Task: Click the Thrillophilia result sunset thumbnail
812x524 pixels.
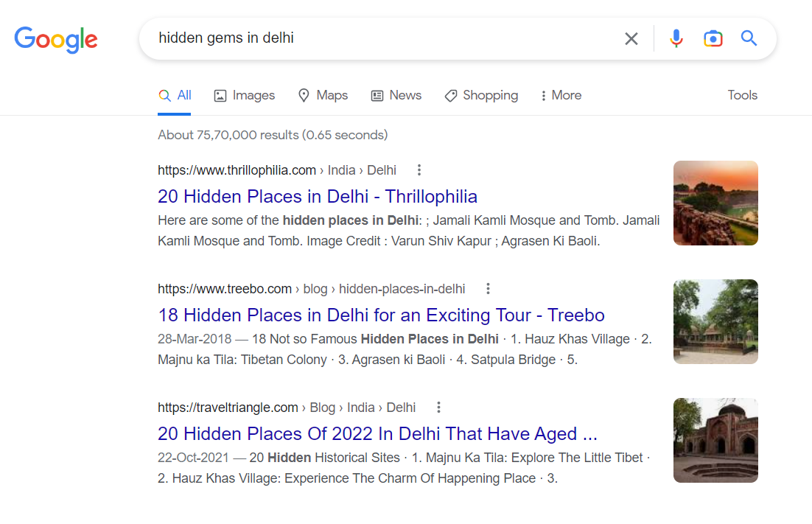Action: click(x=715, y=203)
